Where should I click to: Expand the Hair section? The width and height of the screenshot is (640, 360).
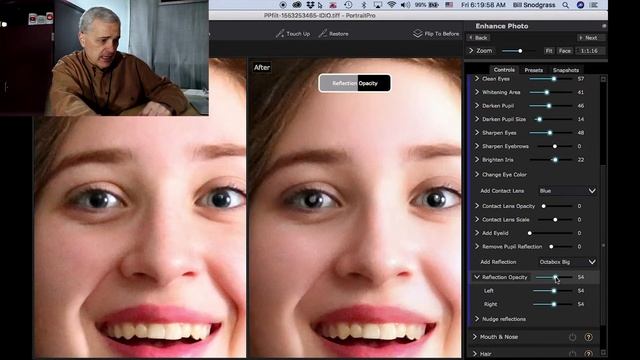474,354
